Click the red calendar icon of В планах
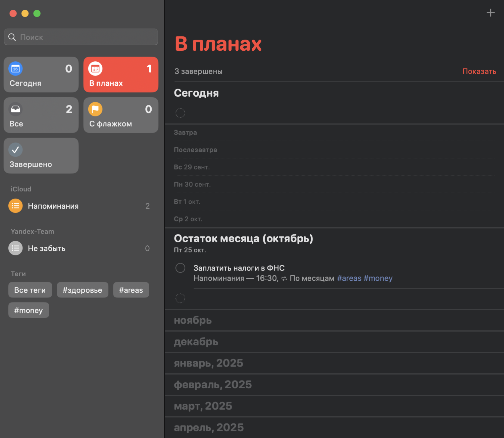This screenshot has height=438, width=504. [95, 69]
